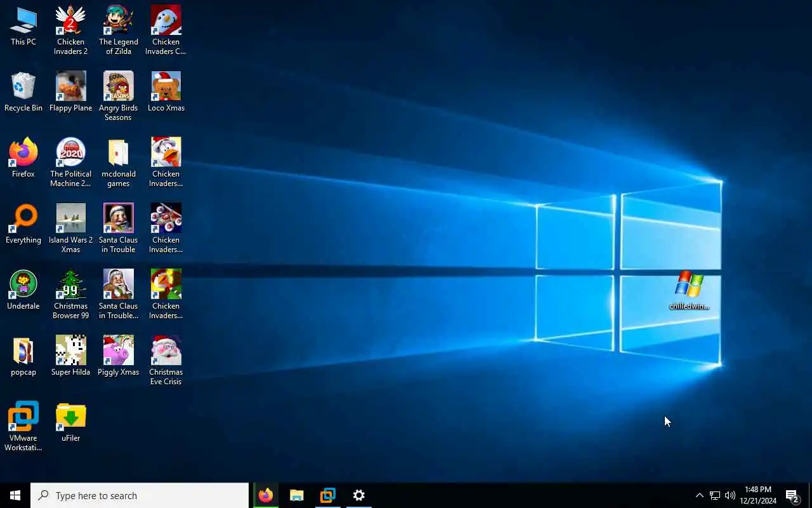Select the Flappy Plane shortcut

coord(70,93)
